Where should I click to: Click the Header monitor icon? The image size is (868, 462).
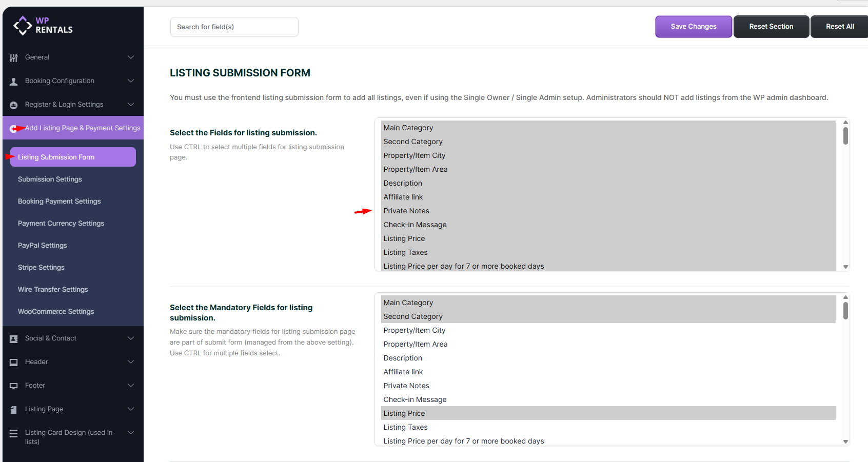(14, 363)
